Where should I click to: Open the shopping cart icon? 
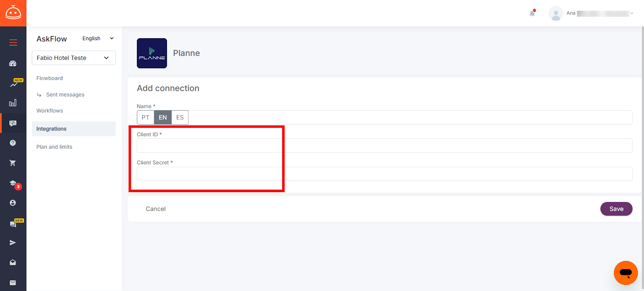click(13, 163)
